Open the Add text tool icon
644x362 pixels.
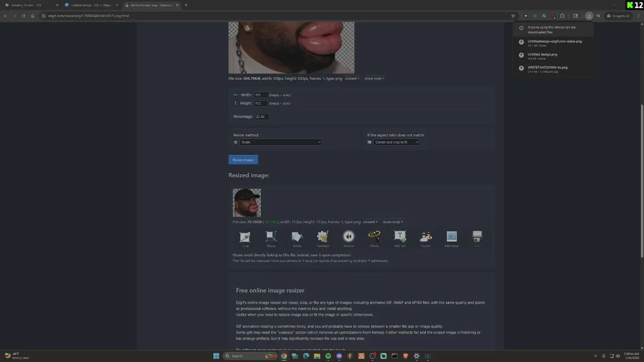pyautogui.click(x=400, y=238)
